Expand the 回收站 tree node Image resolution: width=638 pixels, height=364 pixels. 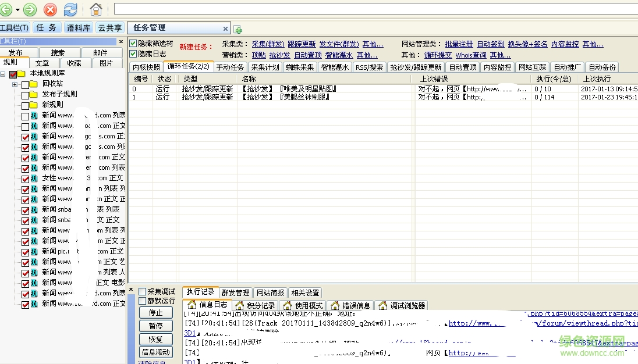click(x=15, y=84)
